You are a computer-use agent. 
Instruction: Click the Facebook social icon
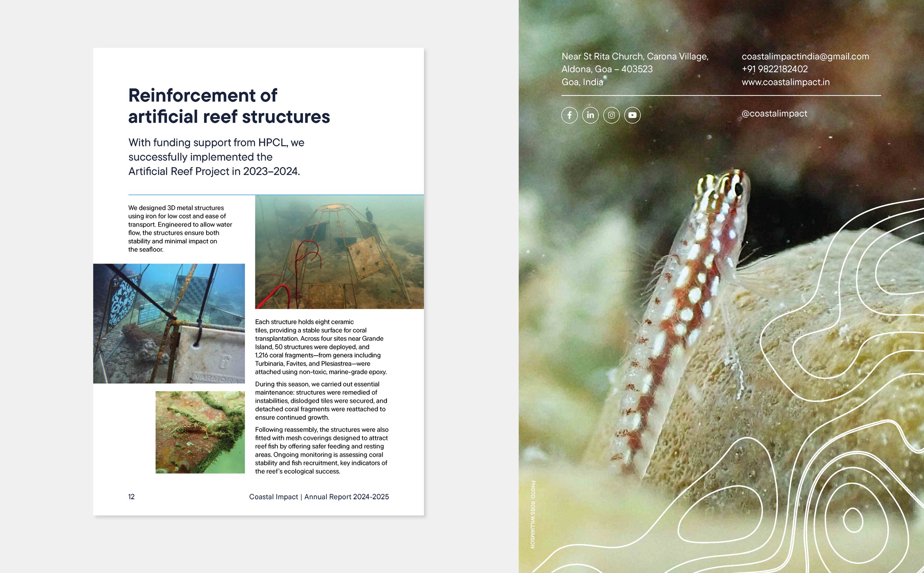(570, 115)
